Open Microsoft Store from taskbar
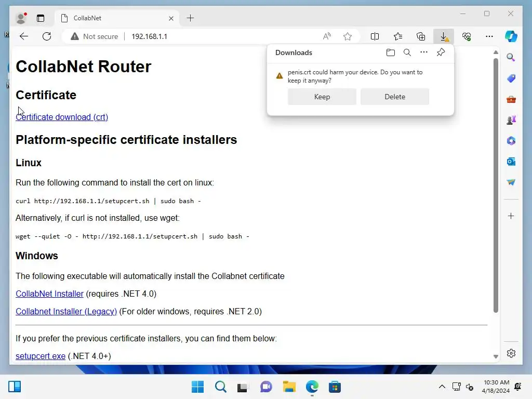The image size is (532, 399). (335, 387)
